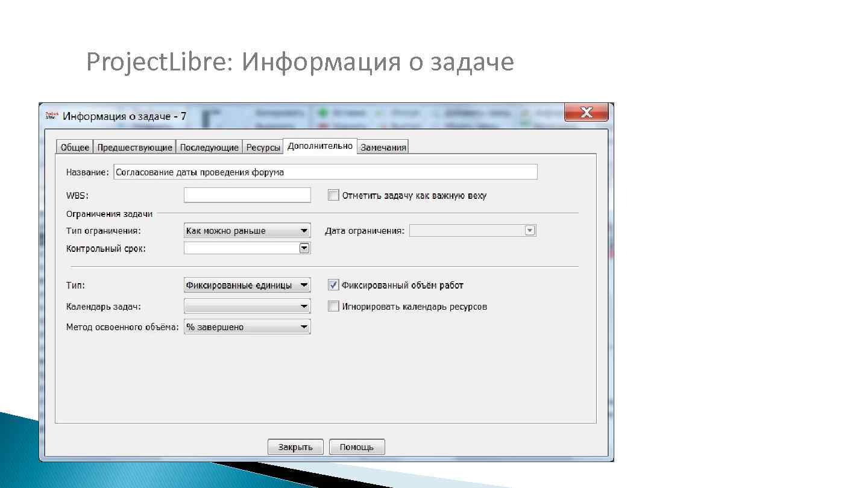Image resolution: width=868 pixels, height=488 pixels.
Task: Switch to the Ресурсы tab
Action: [263, 147]
